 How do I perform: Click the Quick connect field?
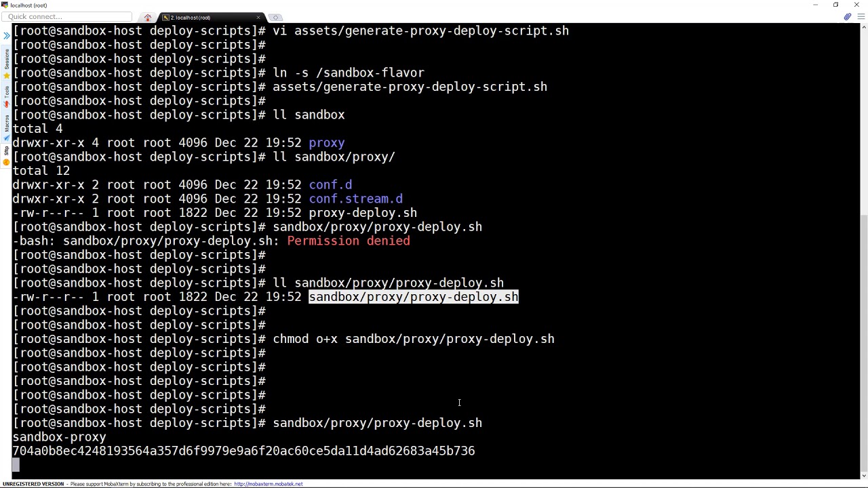coord(66,17)
